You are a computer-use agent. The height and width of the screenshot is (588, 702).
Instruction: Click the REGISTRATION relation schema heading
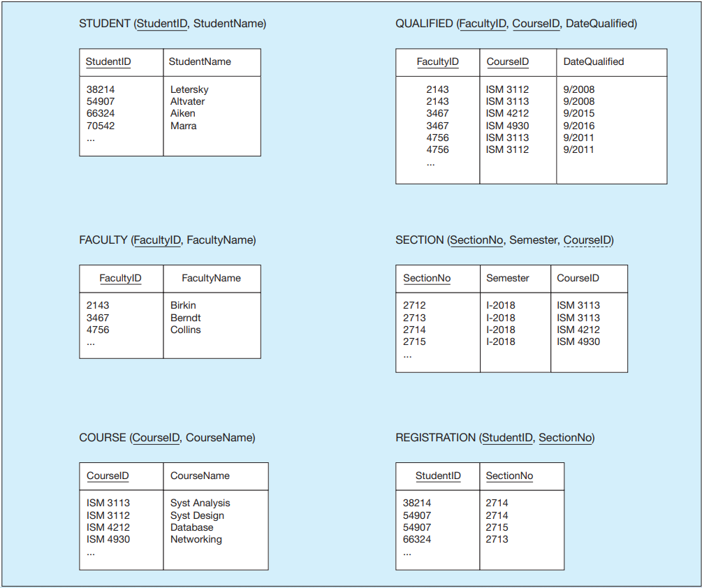(495, 438)
